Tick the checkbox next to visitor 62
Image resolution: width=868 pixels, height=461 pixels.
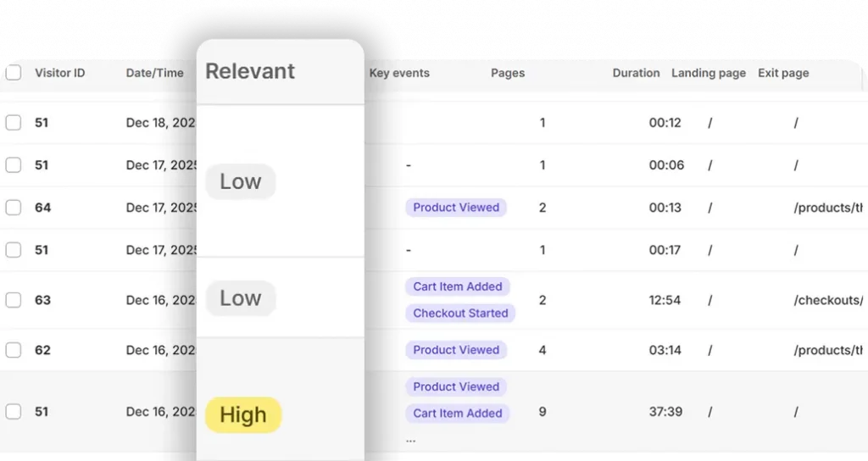(14, 350)
